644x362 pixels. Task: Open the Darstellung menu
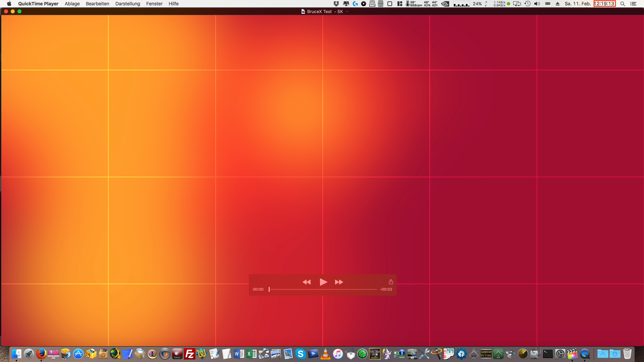(127, 4)
